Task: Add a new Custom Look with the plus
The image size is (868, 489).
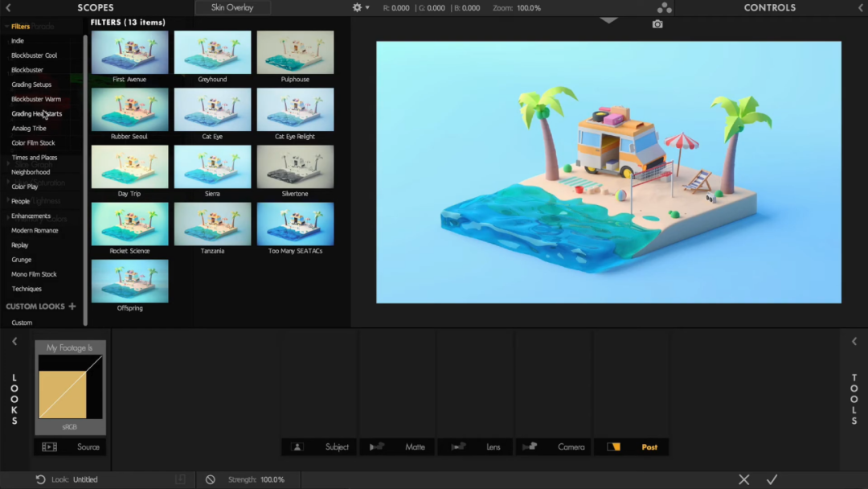Action: pyautogui.click(x=72, y=306)
